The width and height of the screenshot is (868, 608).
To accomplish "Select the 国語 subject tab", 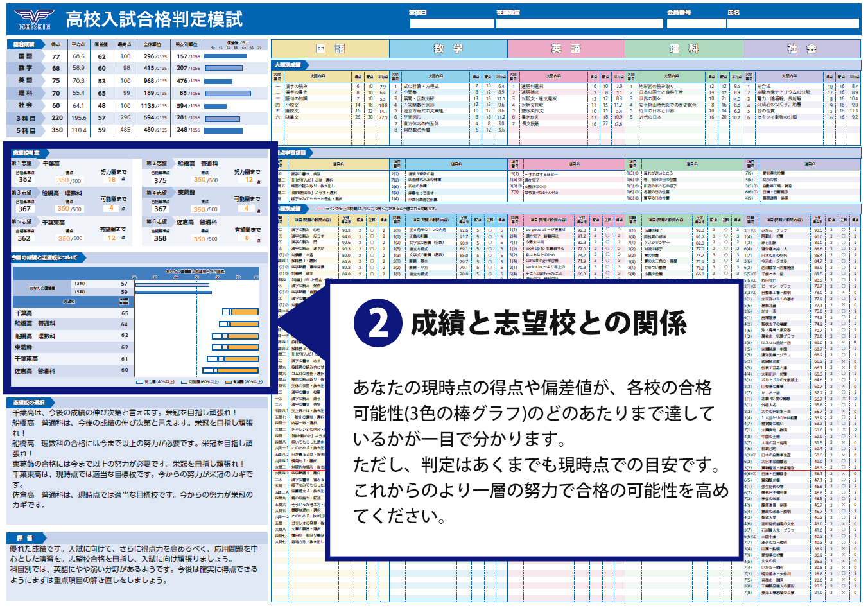I will (330, 49).
